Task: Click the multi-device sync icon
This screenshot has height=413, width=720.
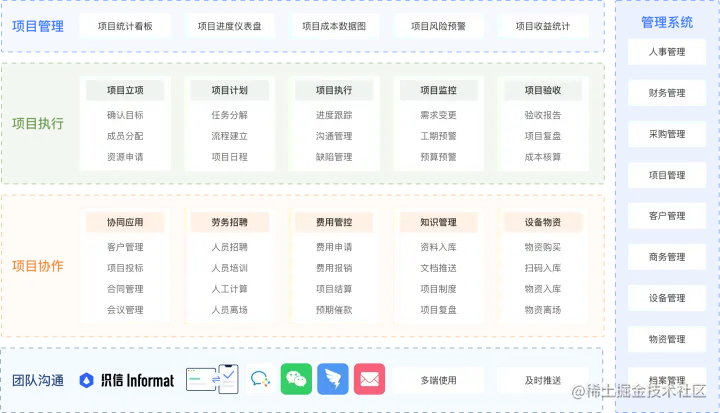Action: point(212,379)
